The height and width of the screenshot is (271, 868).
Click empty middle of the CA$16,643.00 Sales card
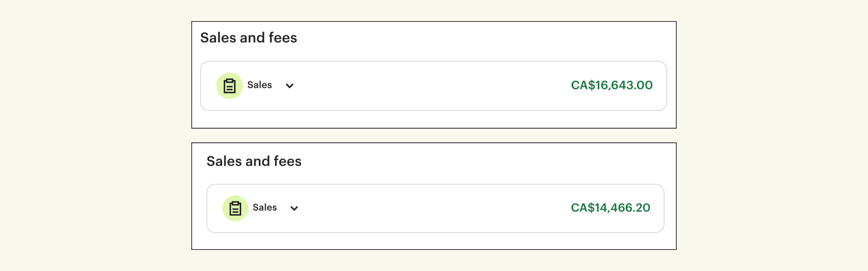431,86
